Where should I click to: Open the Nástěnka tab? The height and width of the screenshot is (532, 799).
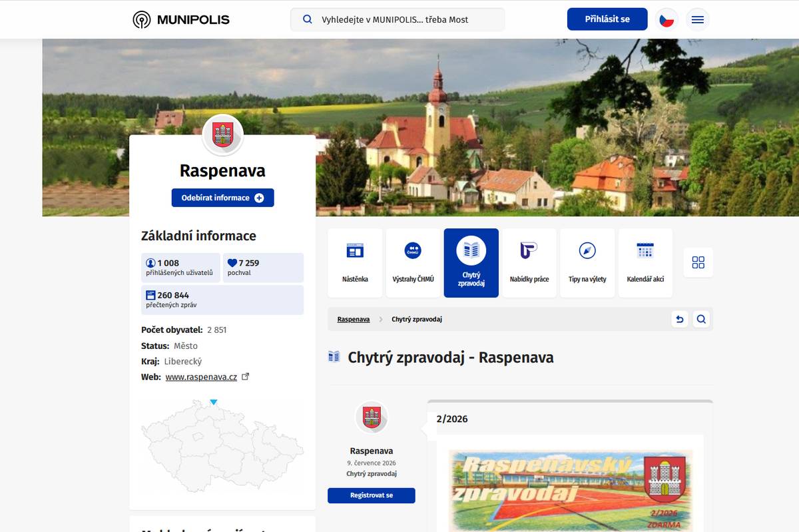pyautogui.click(x=355, y=263)
